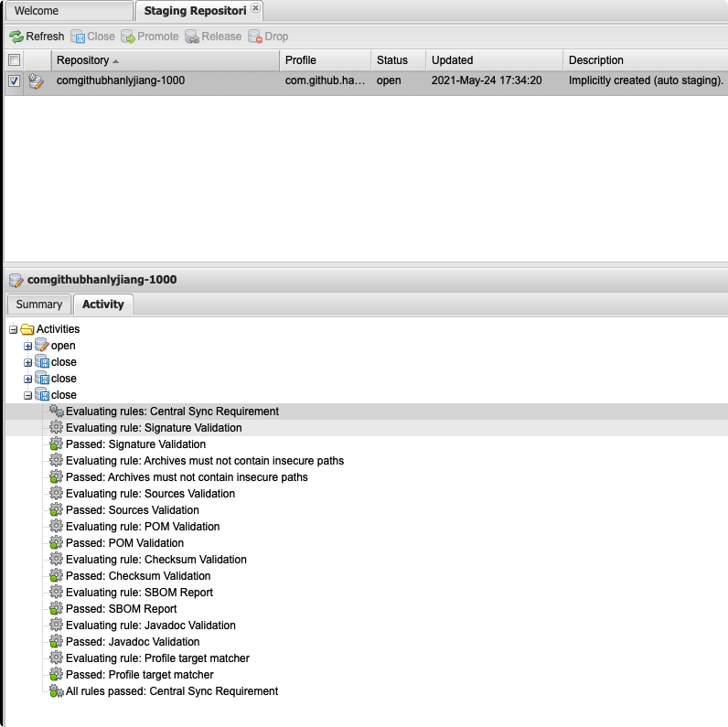Click green gear icon for Passed: Signature Validation
This screenshot has width=728, height=727.
[56, 444]
